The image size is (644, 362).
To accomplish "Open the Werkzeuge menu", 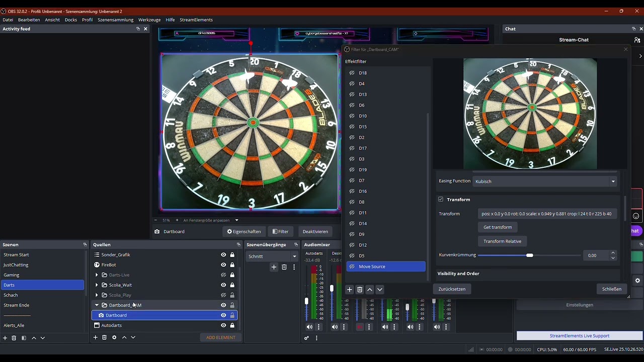I will 149,20.
